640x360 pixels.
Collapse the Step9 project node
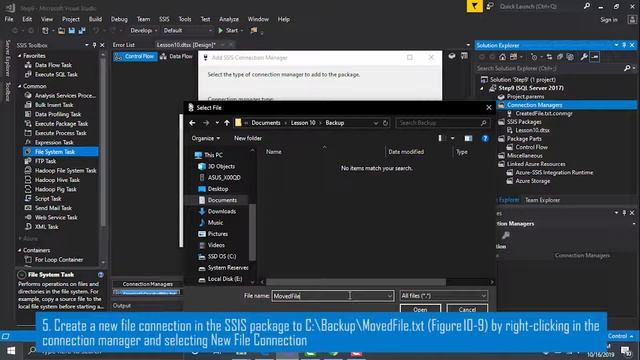[482, 88]
